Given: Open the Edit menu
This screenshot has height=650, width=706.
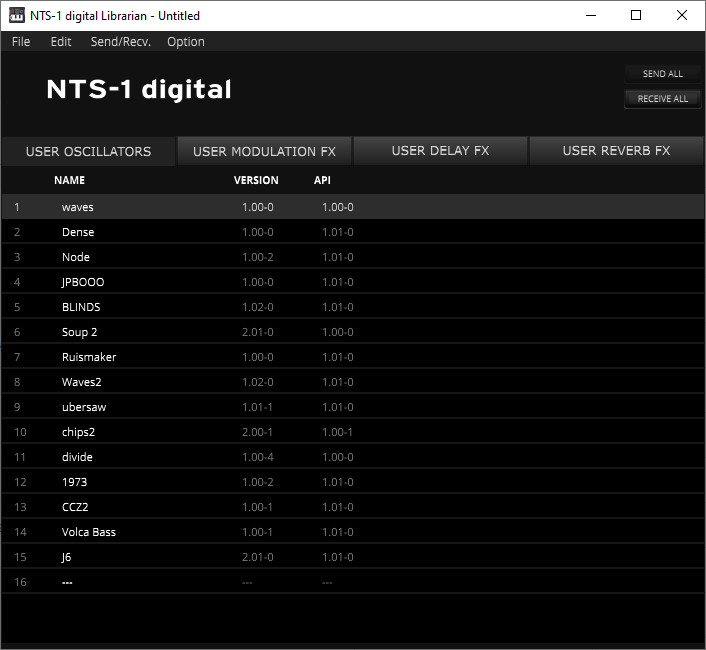Looking at the screenshot, I should [61, 42].
